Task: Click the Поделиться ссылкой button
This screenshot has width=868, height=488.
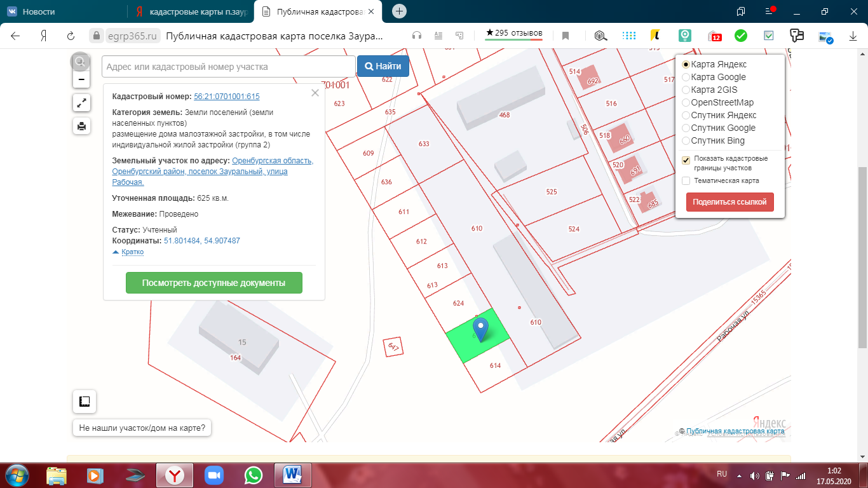Action: 730,202
